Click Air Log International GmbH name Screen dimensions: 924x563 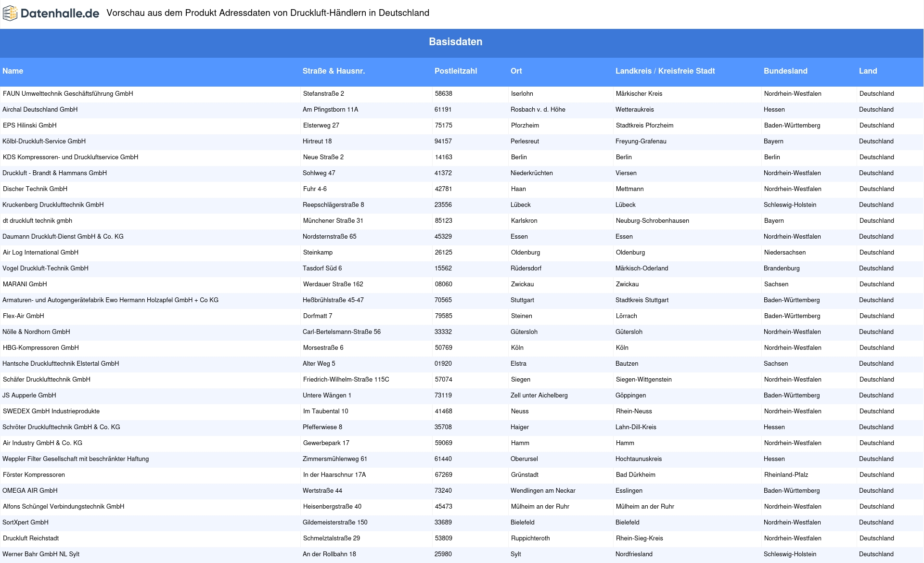(x=41, y=253)
